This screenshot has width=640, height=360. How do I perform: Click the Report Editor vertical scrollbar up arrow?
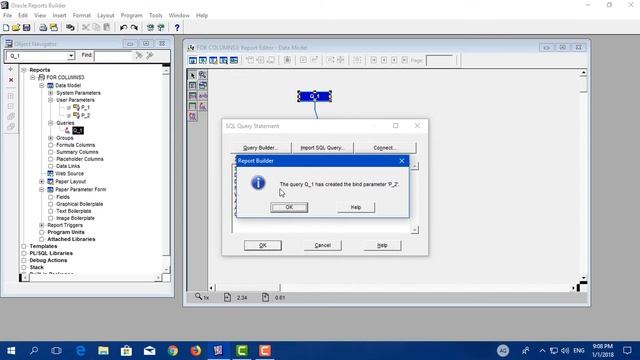click(583, 73)
